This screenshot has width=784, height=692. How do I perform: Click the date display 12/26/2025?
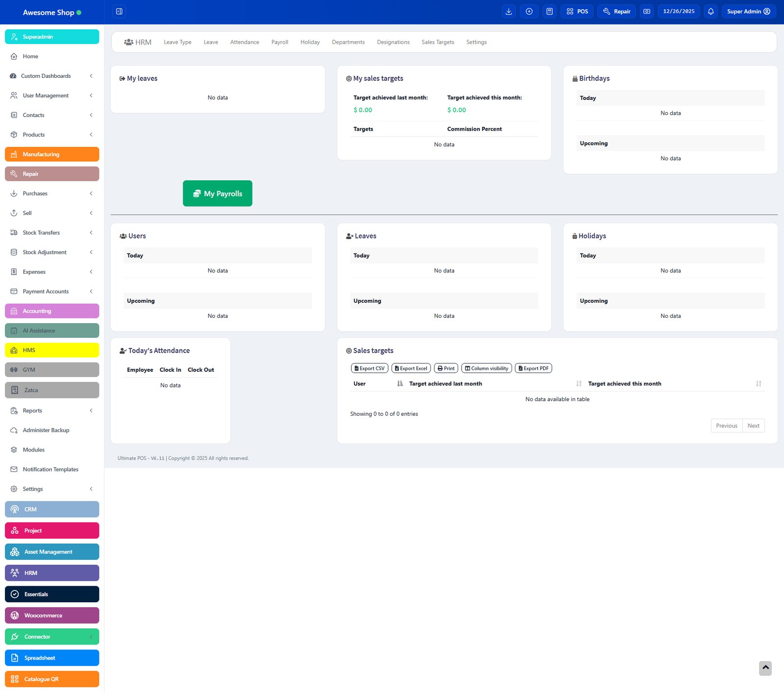click(678, 11)
